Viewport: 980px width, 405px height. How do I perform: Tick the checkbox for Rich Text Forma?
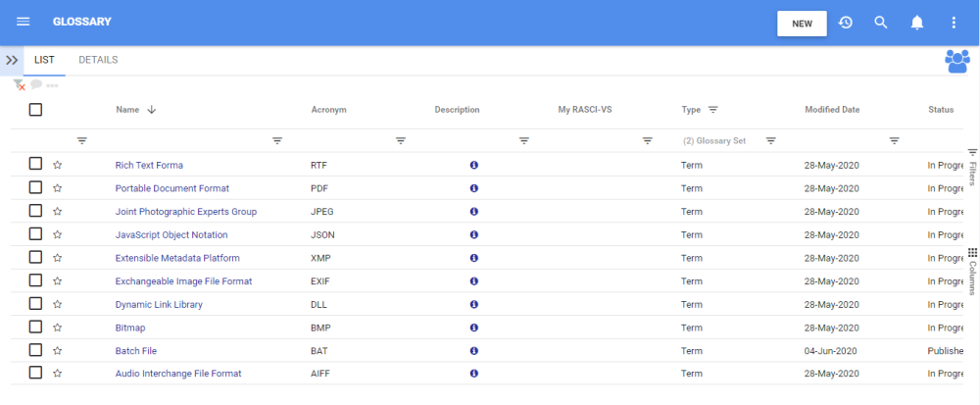click(x=35, y=165)
